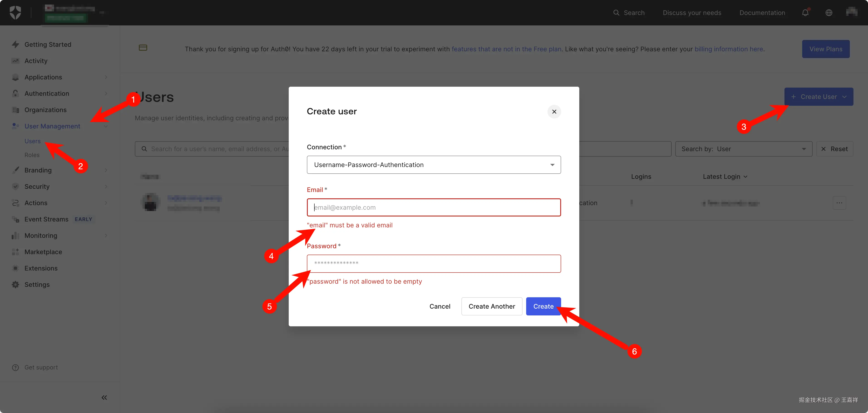Open the user row three-dots menu
This screenshot has width=868, height=413.
point(839,203)
